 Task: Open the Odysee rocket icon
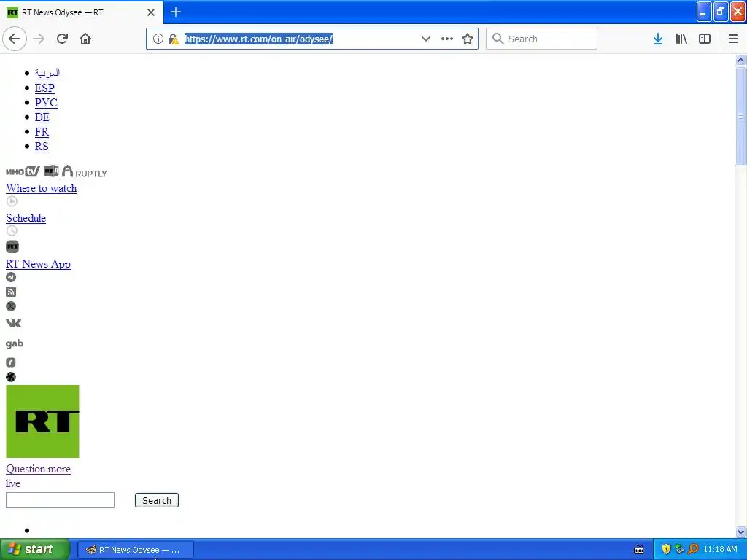coord(11,377)
